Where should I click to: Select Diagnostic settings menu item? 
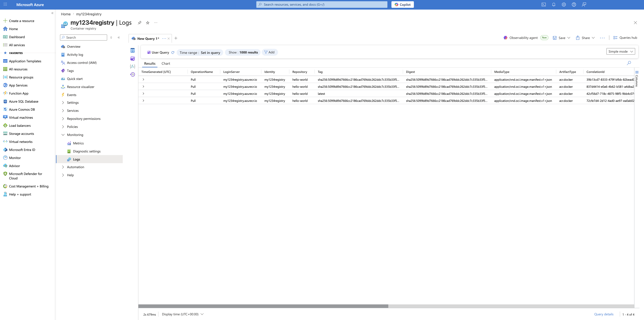point(86,151)
